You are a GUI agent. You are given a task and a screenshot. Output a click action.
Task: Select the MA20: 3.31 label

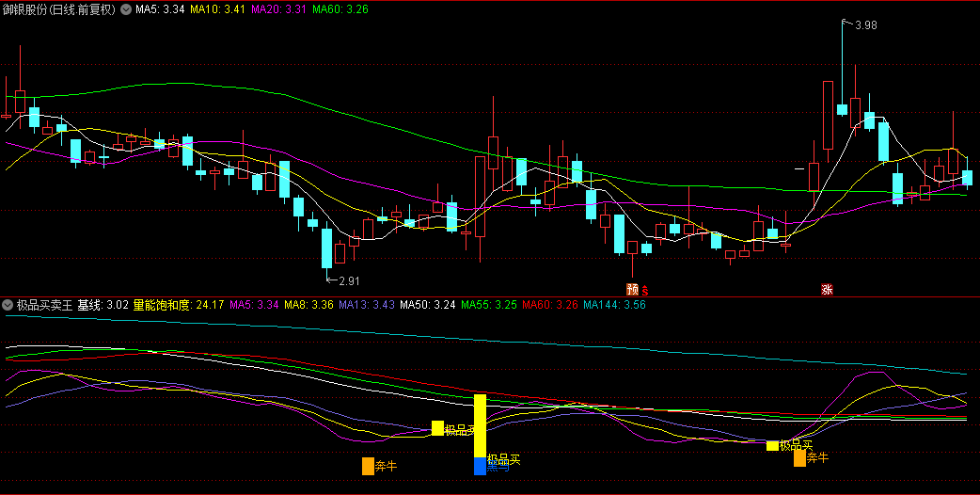pyautogui.click(x=278, y=10)
